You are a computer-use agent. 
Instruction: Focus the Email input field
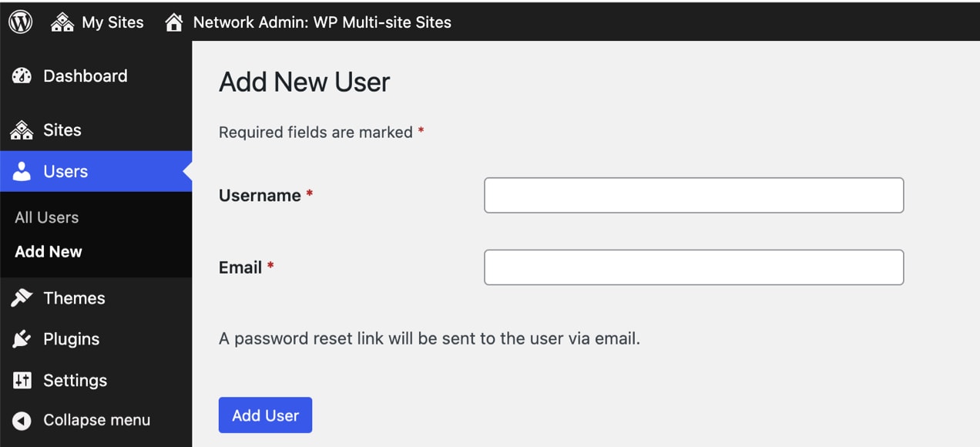pyautogui.click(x=693, y=267)
